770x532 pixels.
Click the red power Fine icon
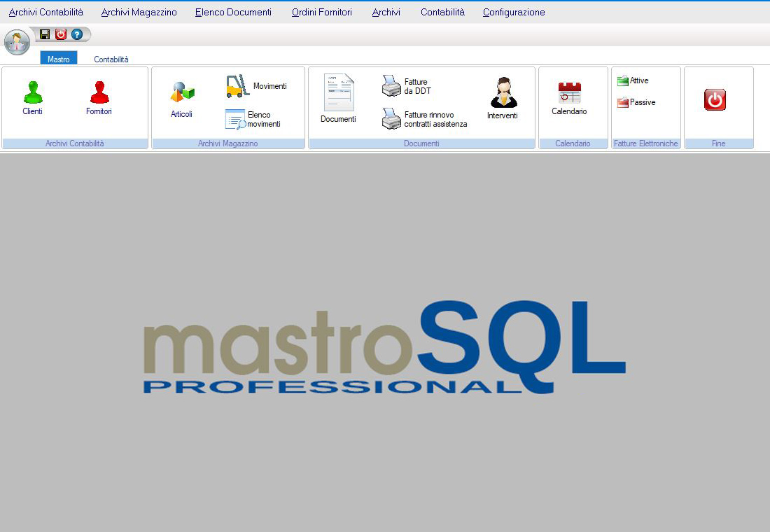715,99
